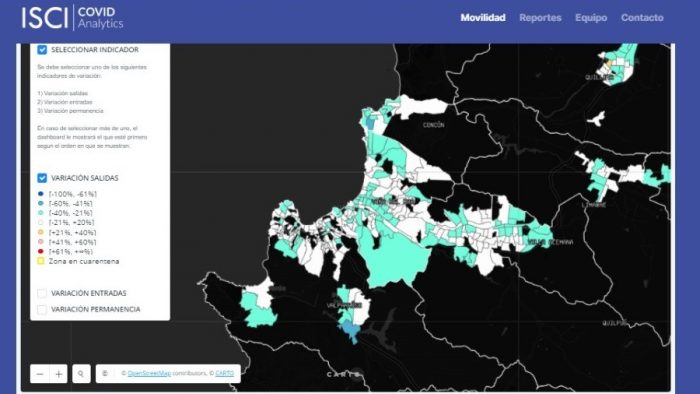The height and width of the screenshot is (394, 700).
Task: Open the Equipo menu item
Action: click(x=591, y=18)
